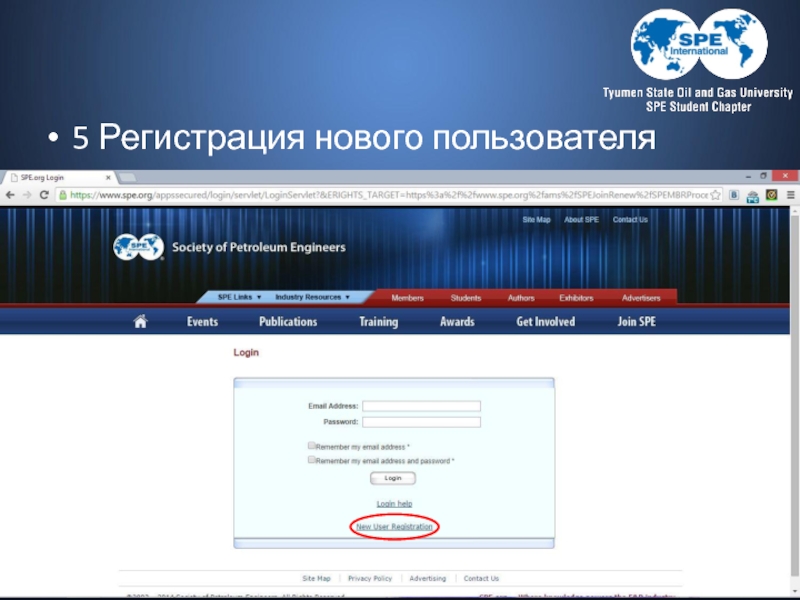Select the Advertisers tab
This screenshot has width=800, height=600.
[x=641, y=298]
